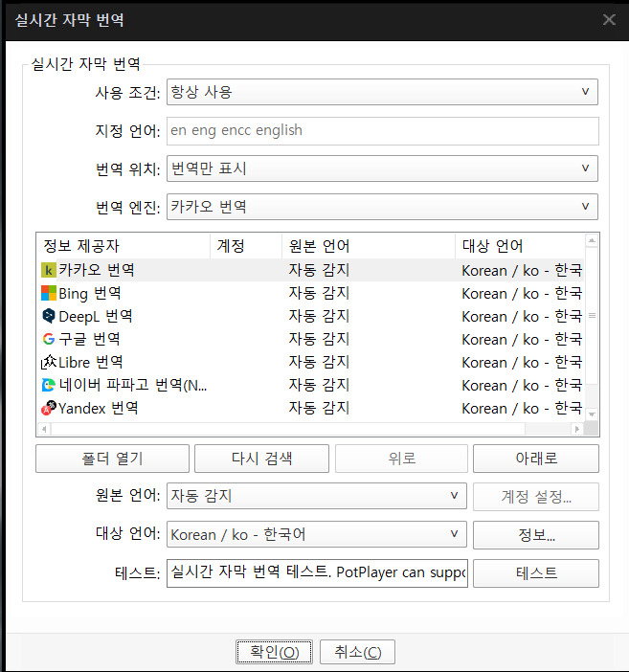
Task: Sort by the 정보 제공자 column header
Action: coord(124,246)
